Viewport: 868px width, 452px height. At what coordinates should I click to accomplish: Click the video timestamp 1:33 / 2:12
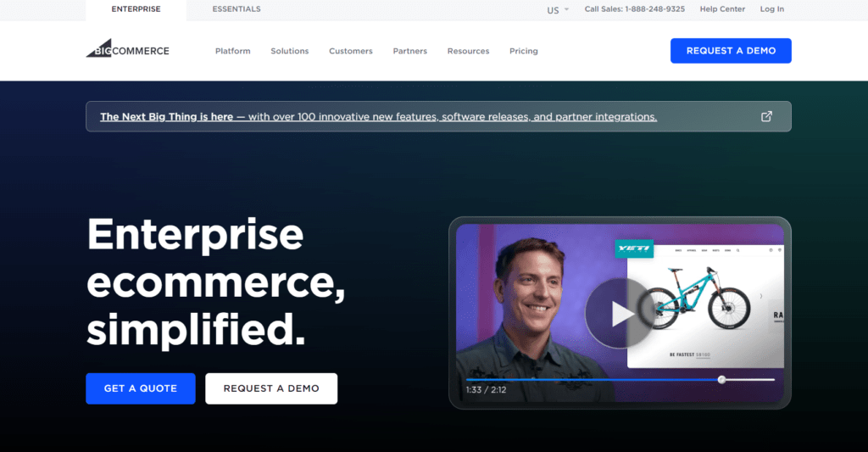tap(486, 390)
